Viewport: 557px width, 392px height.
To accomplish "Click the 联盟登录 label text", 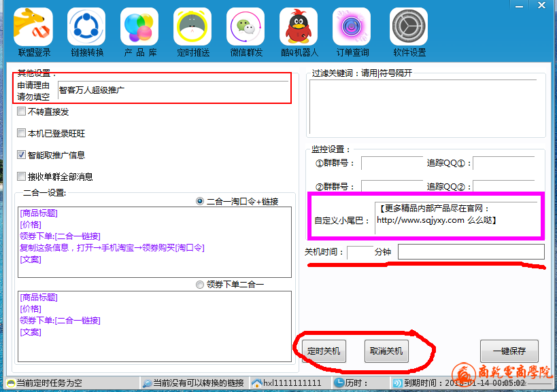I will [34, 53].
